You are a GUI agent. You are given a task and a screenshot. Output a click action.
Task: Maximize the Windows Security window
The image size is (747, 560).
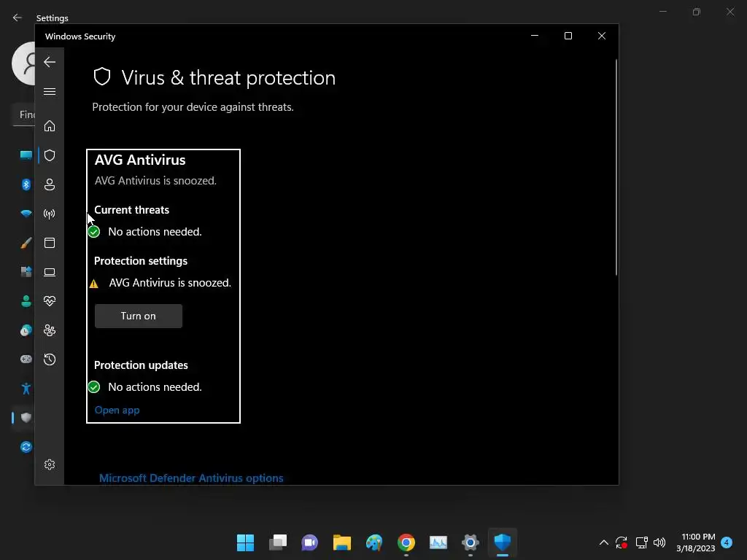(x=568, y=36)
